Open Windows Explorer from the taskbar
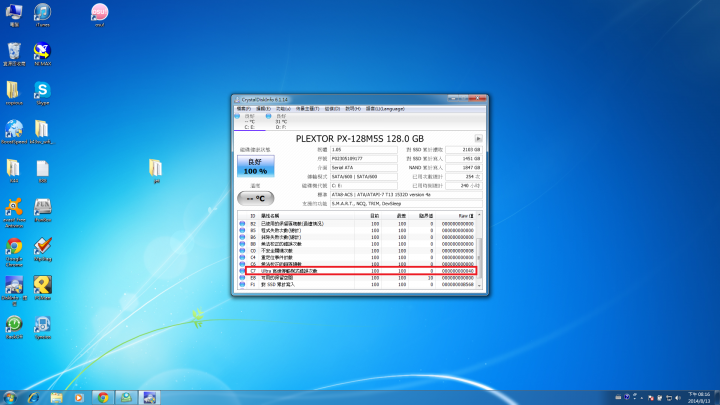This screenshot has width=720, height=405. [56, 398]
